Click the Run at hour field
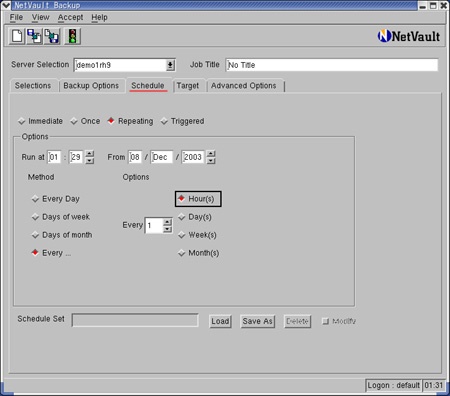450x396 pixels. click(x=54, y=157)
